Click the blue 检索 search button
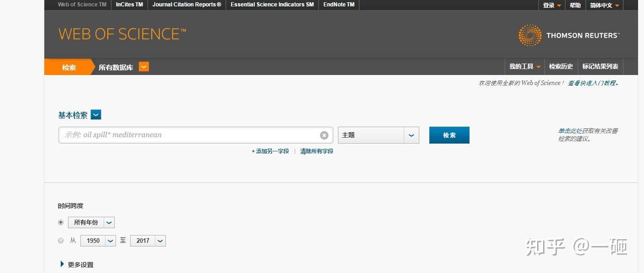644x273 pixels. click(449, 135)
